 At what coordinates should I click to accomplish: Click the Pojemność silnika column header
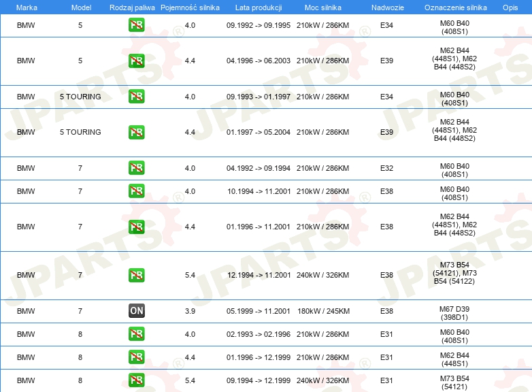[190, 7]
